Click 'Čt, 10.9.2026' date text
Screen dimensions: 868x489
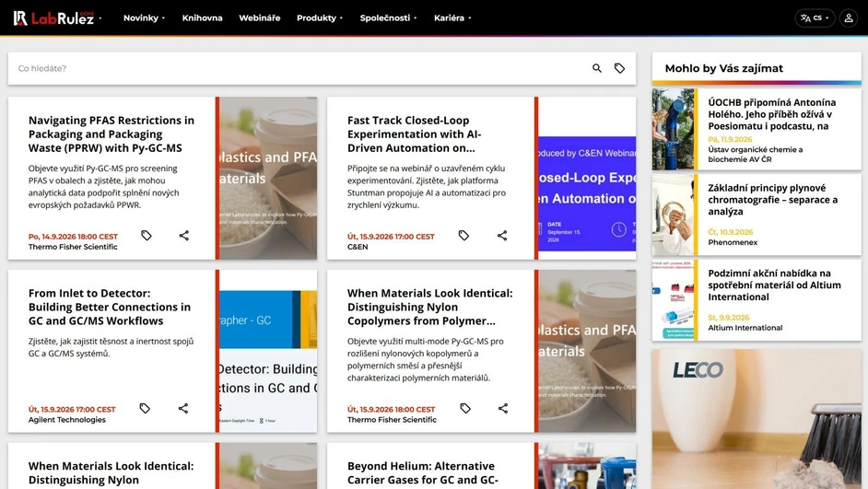coord(730,232)
